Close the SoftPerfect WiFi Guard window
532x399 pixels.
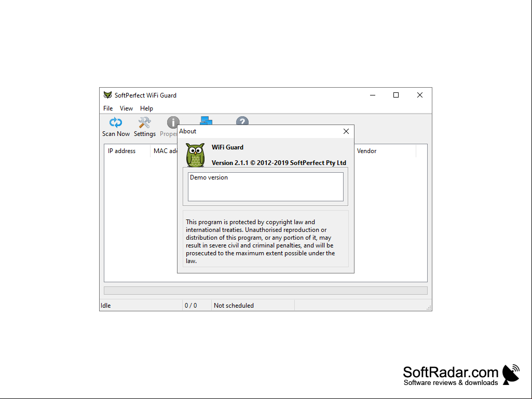point(420,95)
